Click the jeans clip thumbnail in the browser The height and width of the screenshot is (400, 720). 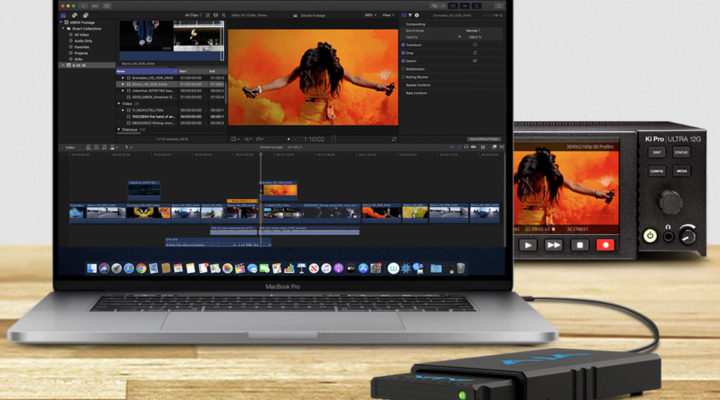tap(146, 36)
